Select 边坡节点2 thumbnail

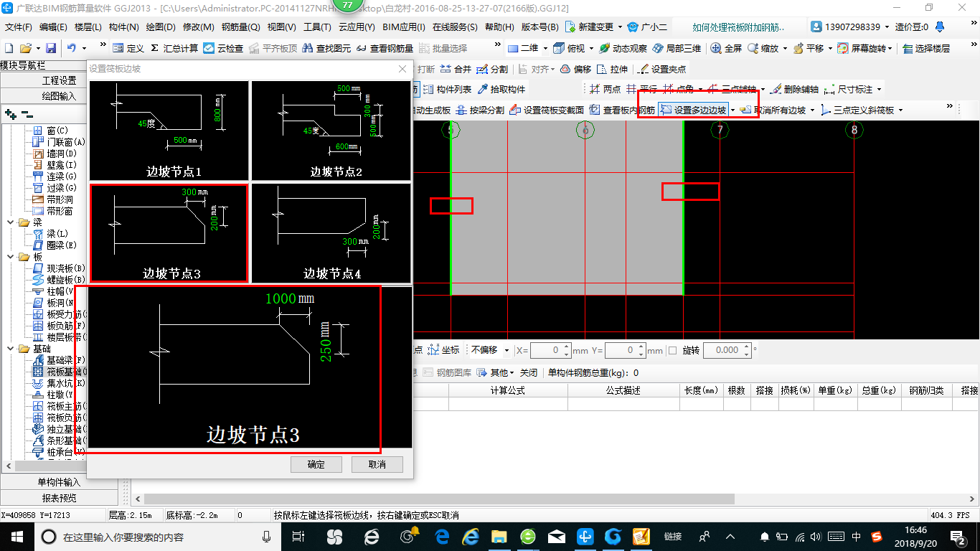(331, 131)
